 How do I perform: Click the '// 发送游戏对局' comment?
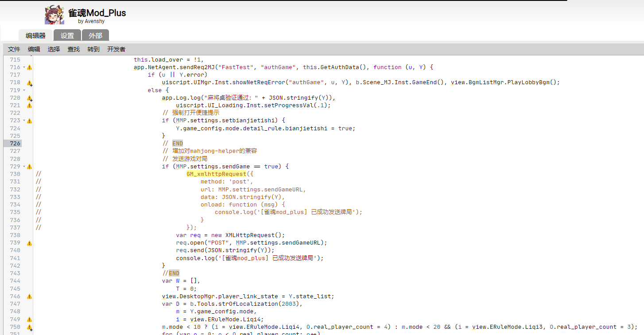[185, 159]
